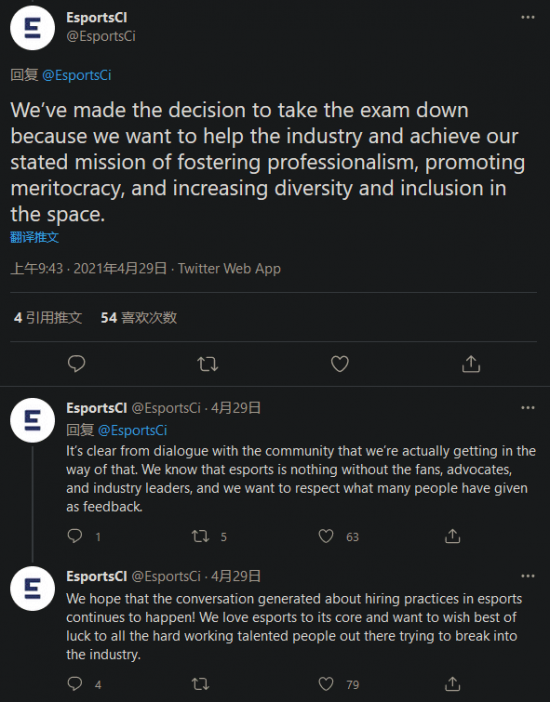Screen dimensions: 550x702
Task: Open the more options menu on main tweet
Action: [528, 17]
